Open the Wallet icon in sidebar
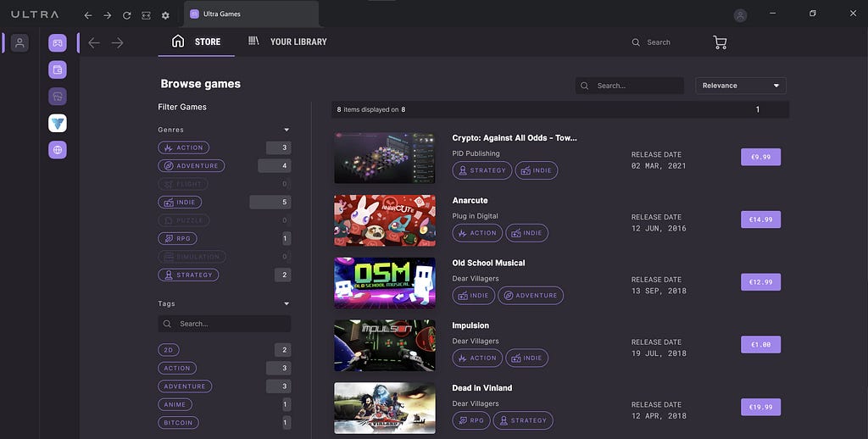The image size is (868, 439). [58, 69]
